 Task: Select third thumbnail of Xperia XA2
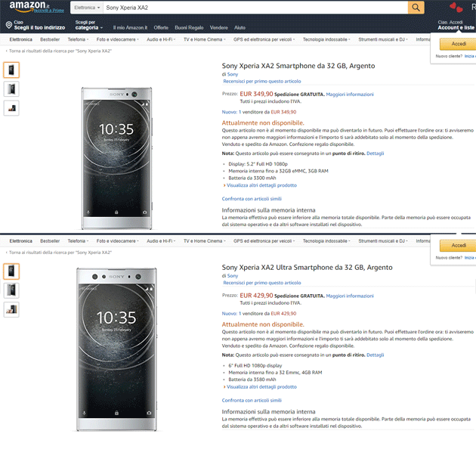pos(11,107)
